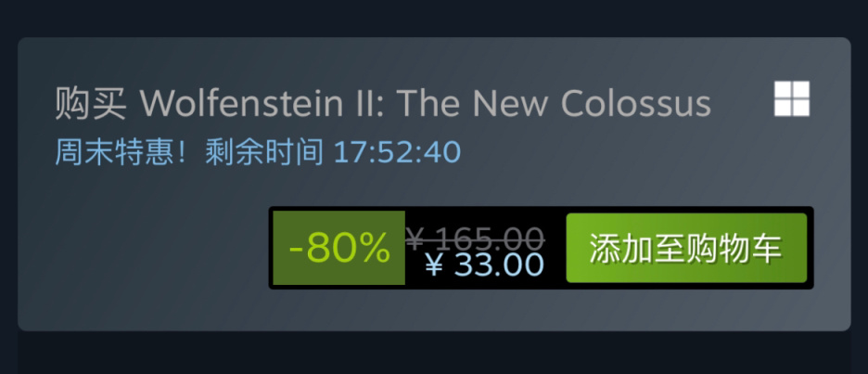Click the Wolfenstein II: The New Colossus title
Viewport: 868px width, 374px height.
(x=425, y=103)
